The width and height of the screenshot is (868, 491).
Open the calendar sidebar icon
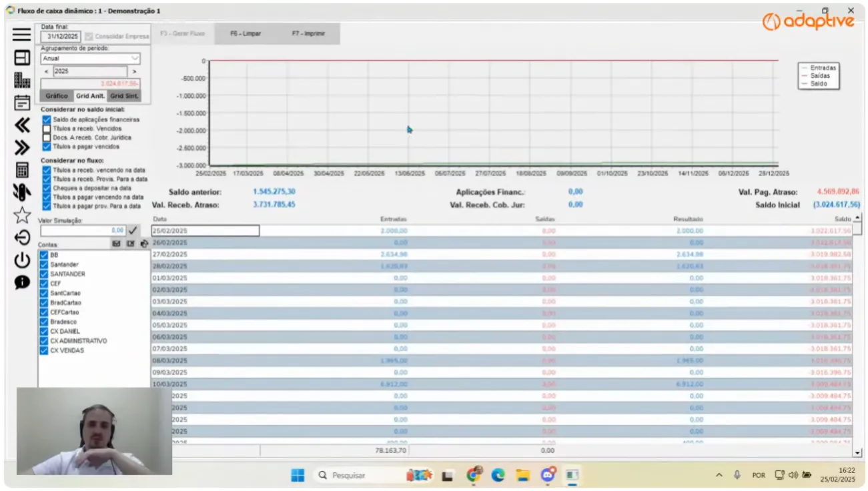[21, 103]
